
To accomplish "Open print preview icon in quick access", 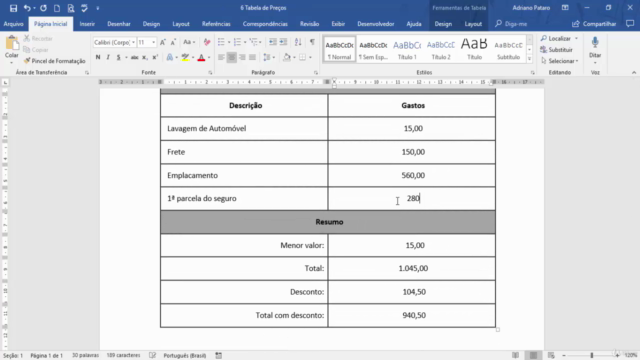I will pyautogui.click(x=71, y=8).
